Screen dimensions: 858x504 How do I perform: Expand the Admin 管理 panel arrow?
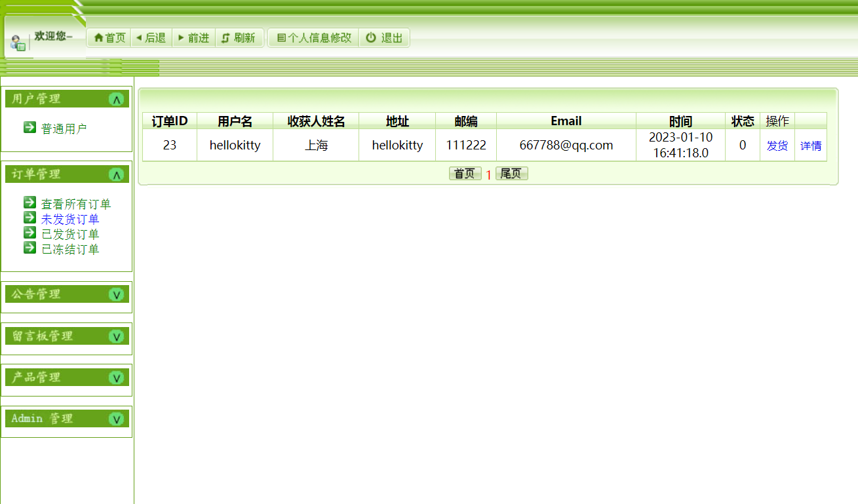tap(117, 419)
